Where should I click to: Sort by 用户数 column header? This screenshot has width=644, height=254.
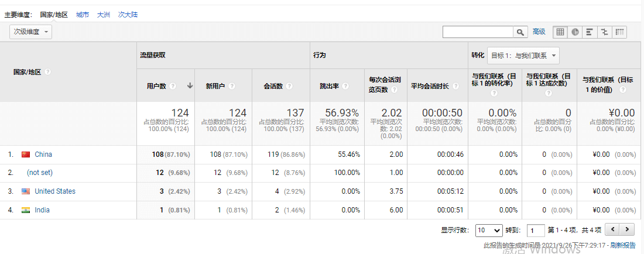156,86
